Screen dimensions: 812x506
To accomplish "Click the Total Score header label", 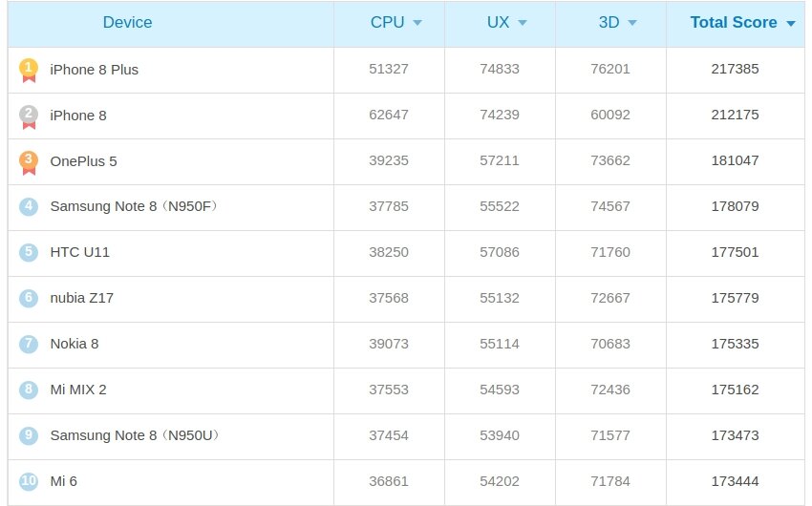I will [x=734, y=22].
